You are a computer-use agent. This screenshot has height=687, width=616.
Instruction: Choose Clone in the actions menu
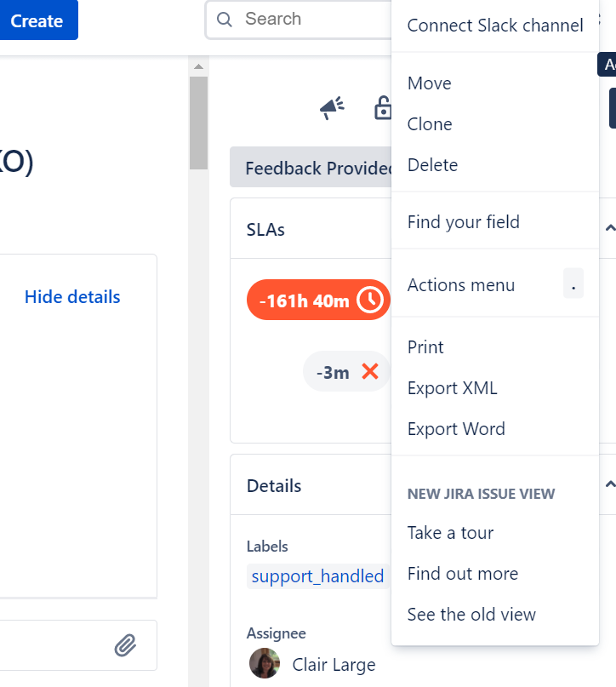(430, 124)
